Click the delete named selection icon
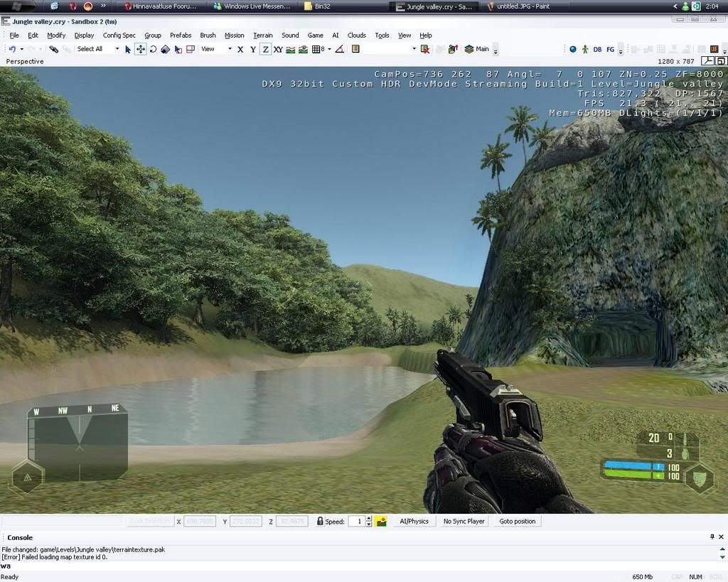The height and width of the screenshot is (582, 728). coord(425,49)
